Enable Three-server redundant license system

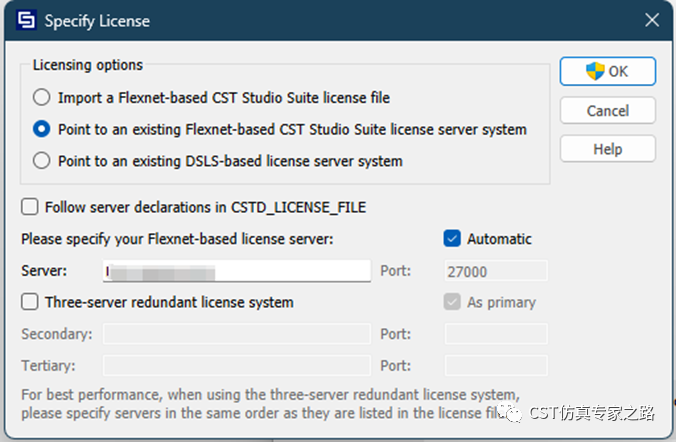(30, 302)
